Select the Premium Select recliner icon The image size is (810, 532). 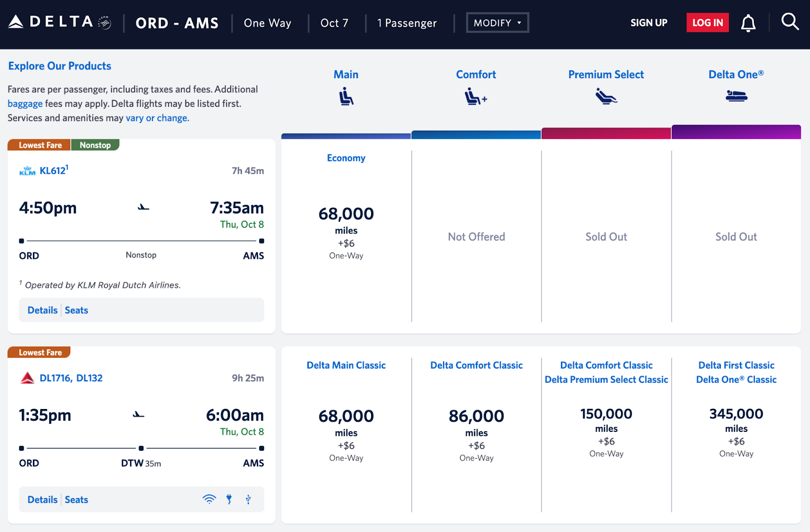pyautogui.click(x=605, y=96)
